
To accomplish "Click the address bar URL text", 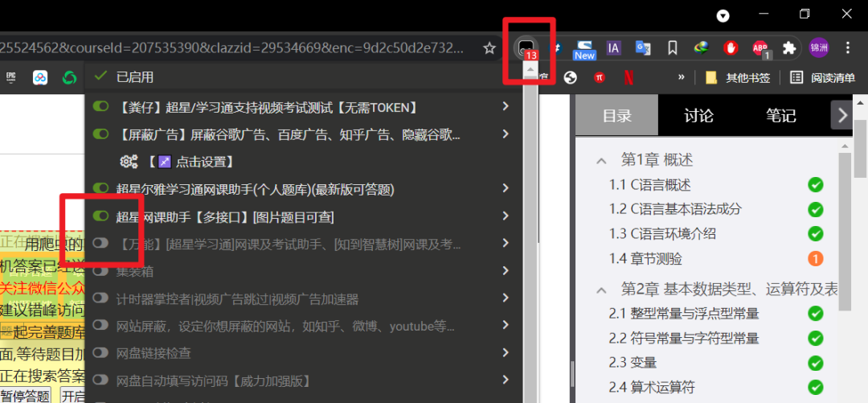I will [232, 48].
